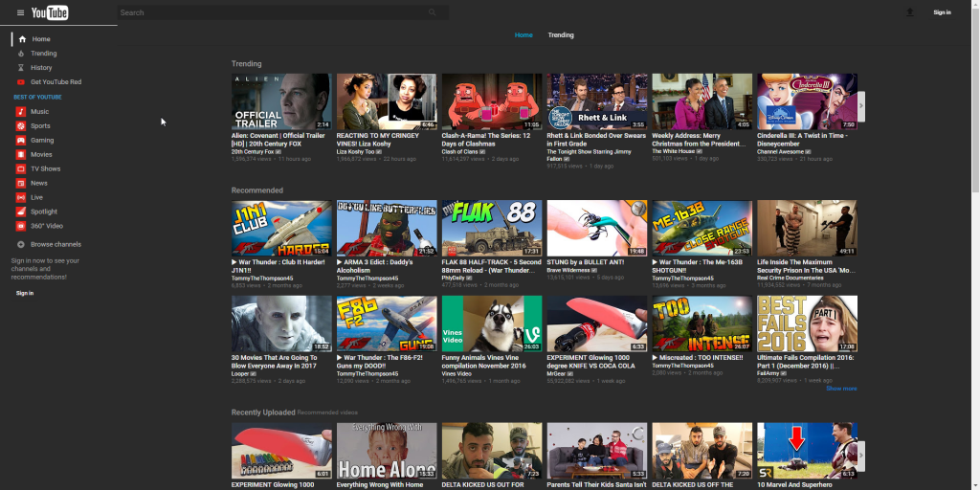Open Brave Wilderness channel link

pyautogui.click(x=568, y=271)
